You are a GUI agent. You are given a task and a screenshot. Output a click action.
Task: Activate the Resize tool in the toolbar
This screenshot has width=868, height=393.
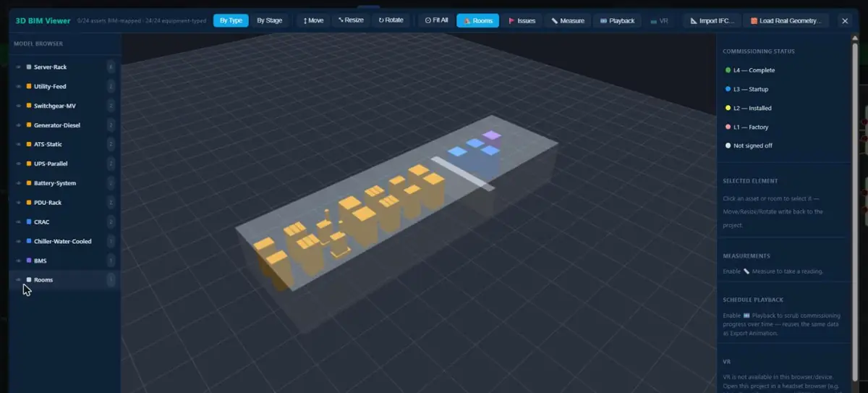pyautogui.click(x=351, y=20)
